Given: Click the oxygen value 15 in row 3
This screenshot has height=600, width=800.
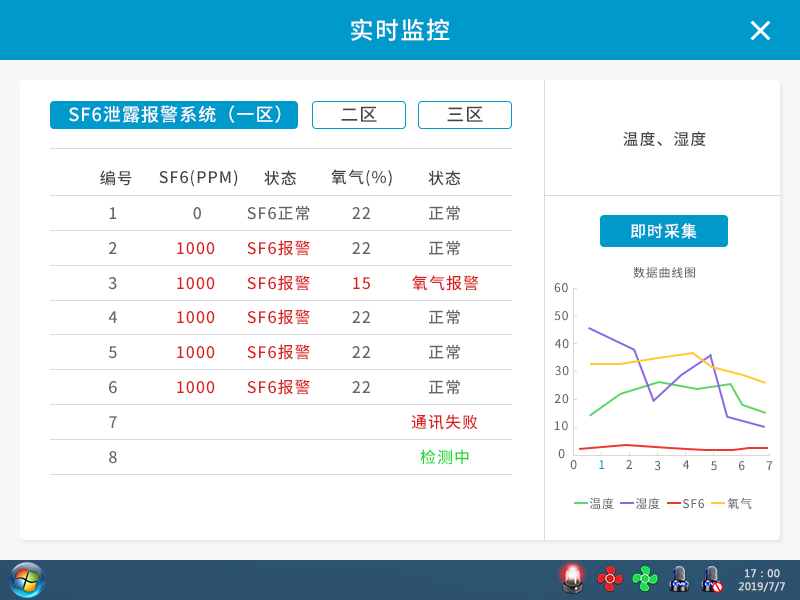Looking at the screenshot, I should (x=361, y=283).
